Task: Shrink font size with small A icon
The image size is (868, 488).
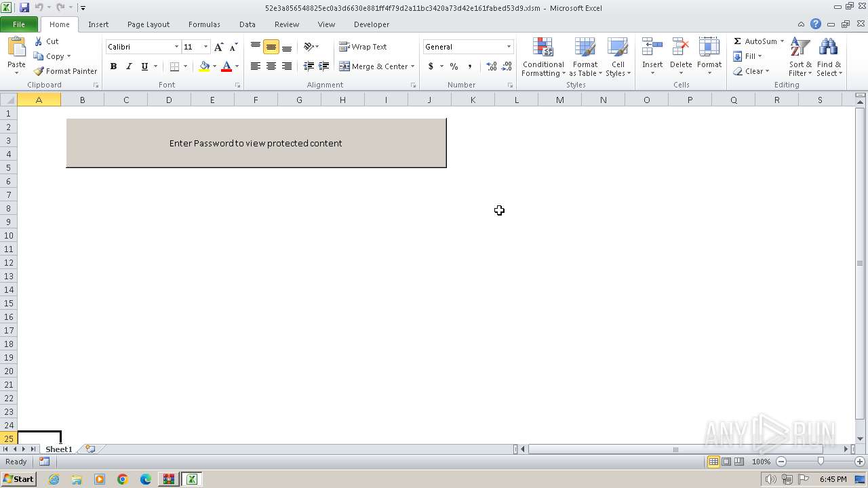Action: tap(233, 47)
